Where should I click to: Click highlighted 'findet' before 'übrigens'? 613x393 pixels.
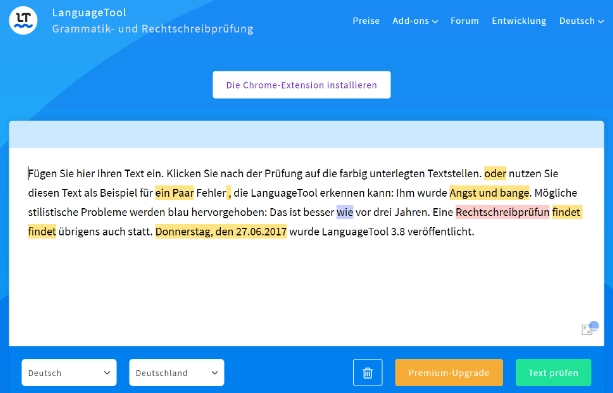click(x=42, y=231)
